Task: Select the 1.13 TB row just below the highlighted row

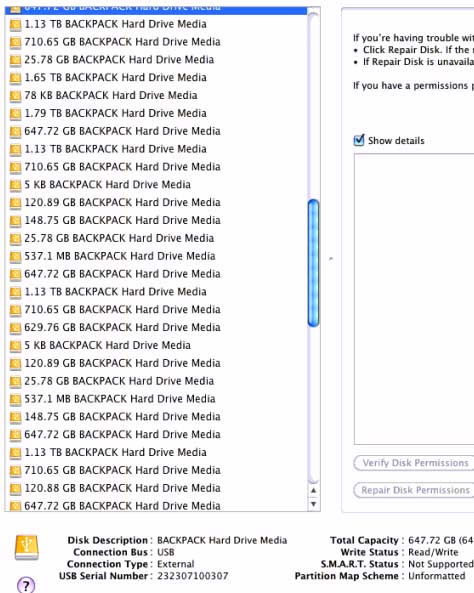Action: point(156,24)
